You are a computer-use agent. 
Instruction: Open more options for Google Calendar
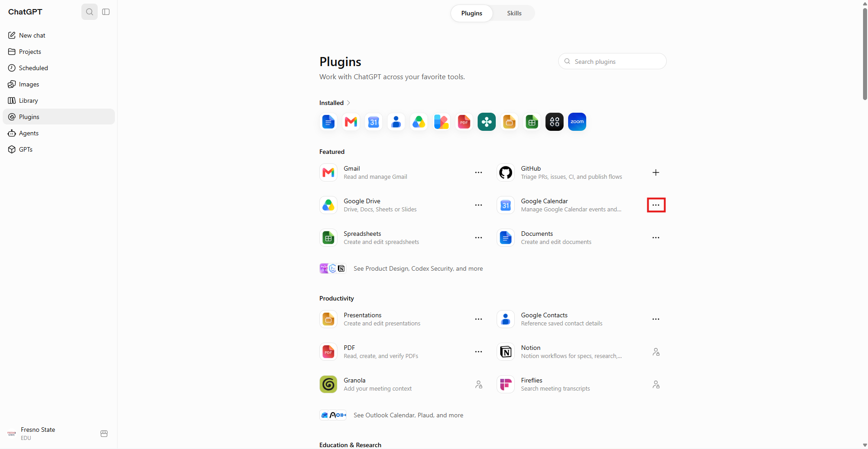tap(656, 205)
